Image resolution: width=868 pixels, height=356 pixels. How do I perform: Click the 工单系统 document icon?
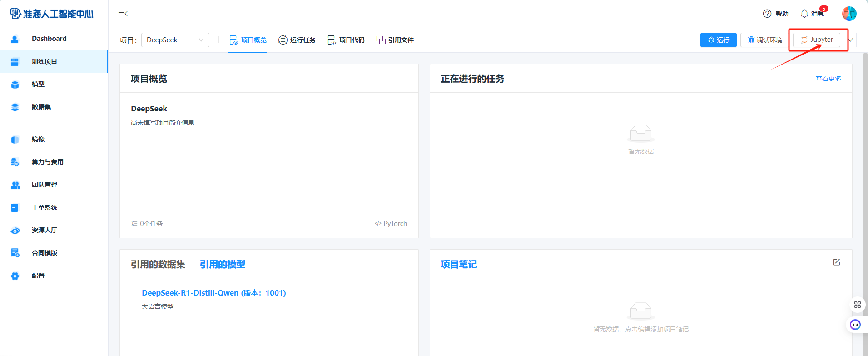[x=15, y=208]
